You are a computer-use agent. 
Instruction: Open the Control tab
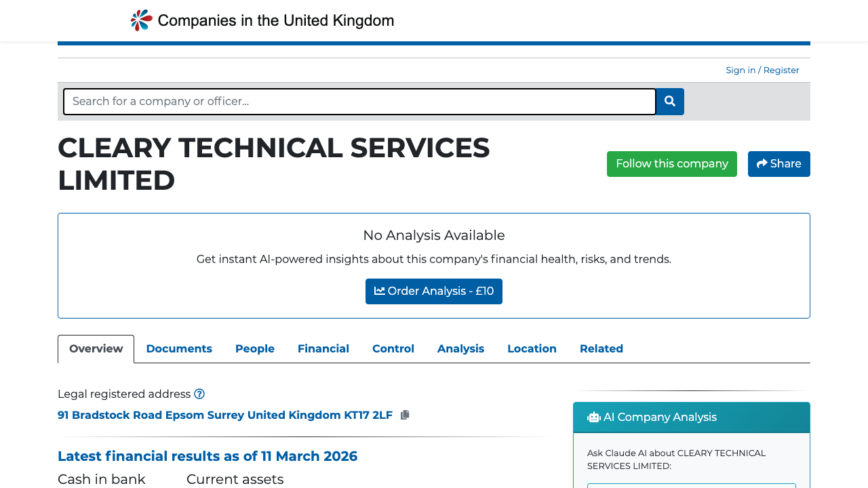click(x=393, y=348)
